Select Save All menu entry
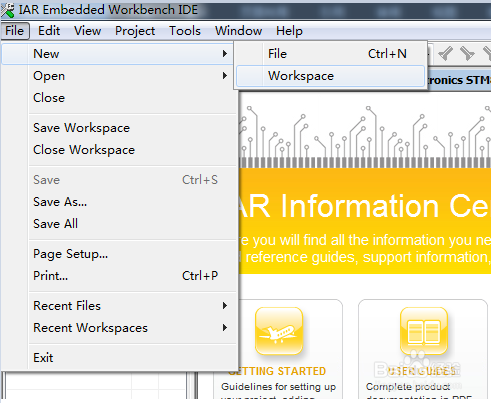 tap(119, 224)
